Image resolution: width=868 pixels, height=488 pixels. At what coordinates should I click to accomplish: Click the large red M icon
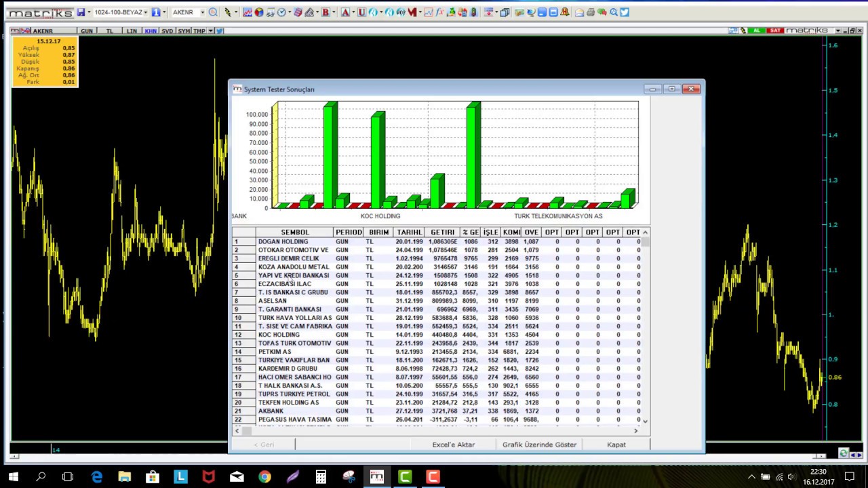412,12
